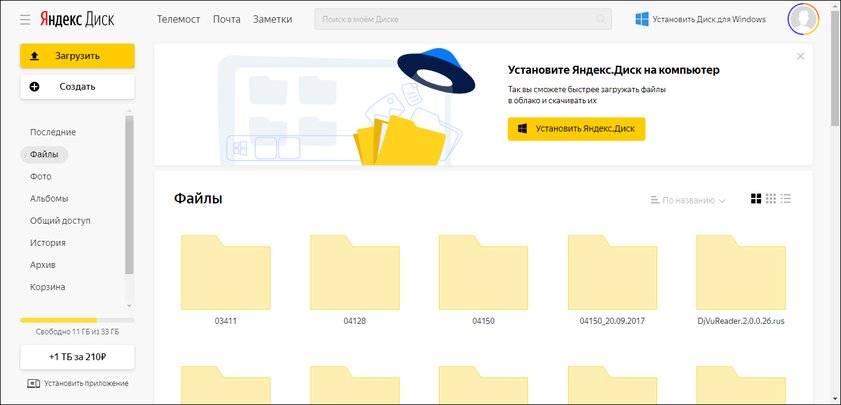Select folder 04128

(355, 279)
